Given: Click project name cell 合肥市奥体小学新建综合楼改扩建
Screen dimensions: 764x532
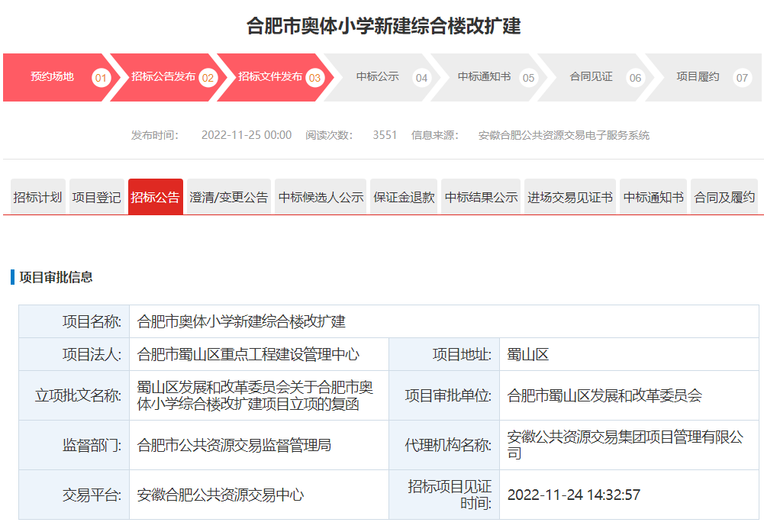Looking at the screenshot, I should [444, 321].
